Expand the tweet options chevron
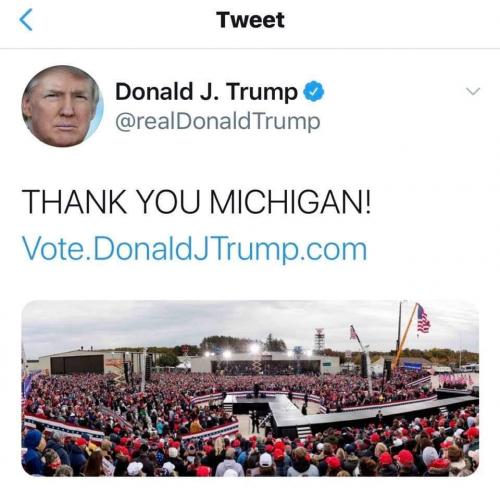Image resolution: width=500 pixels, height=493 pixels. (473, 91)
